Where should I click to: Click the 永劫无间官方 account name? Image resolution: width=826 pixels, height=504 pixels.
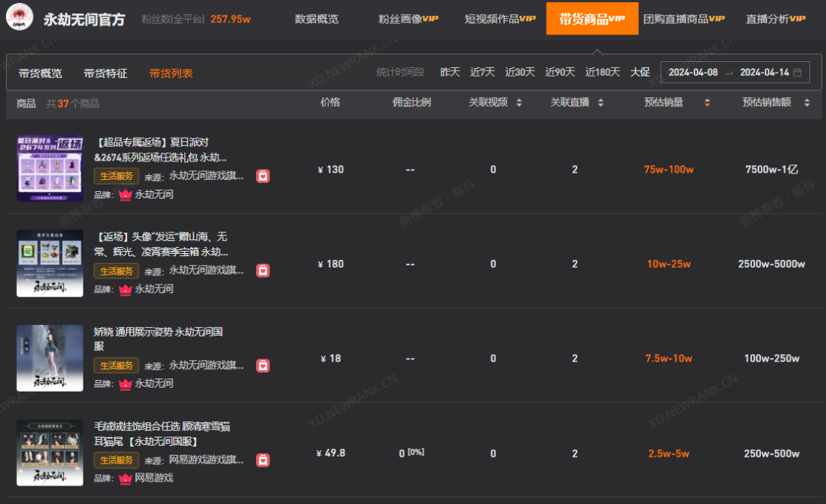coord(84,19)
